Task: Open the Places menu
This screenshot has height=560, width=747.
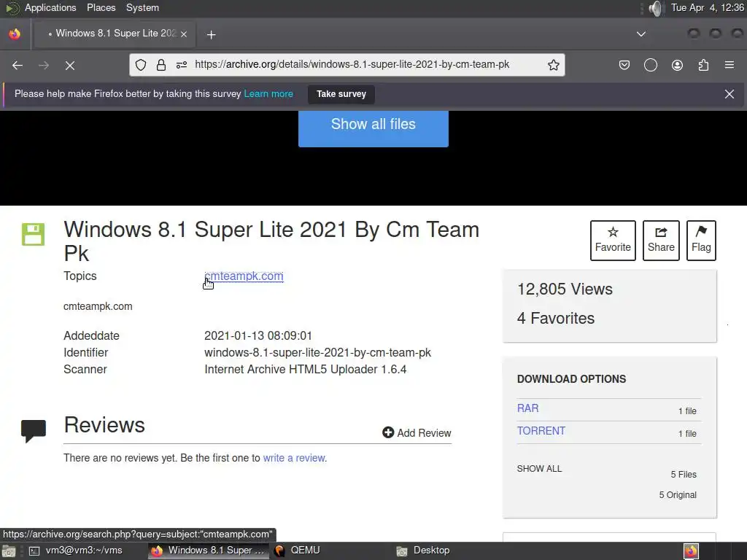Action: [101, 7]
